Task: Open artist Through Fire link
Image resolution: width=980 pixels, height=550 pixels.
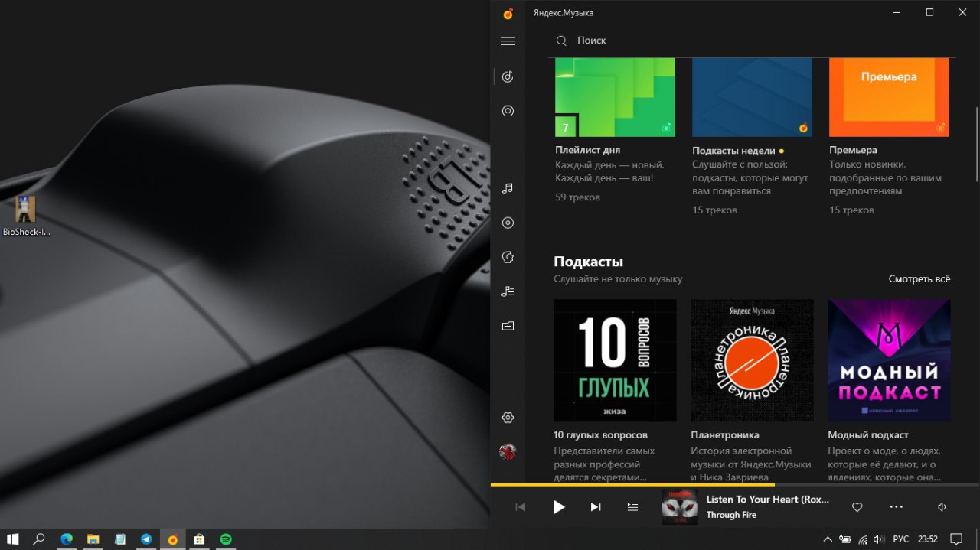Action: (x=731, y=515)
